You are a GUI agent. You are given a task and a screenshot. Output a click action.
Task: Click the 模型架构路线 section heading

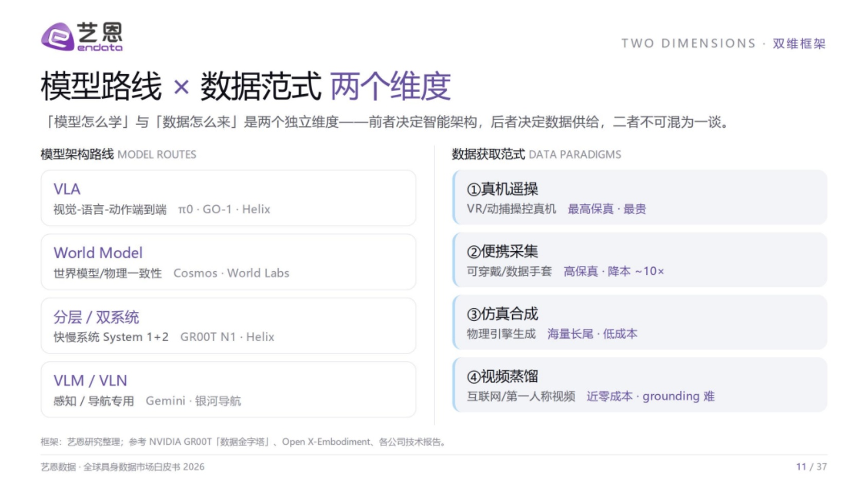pyautogui.click(x=77, y=154)
